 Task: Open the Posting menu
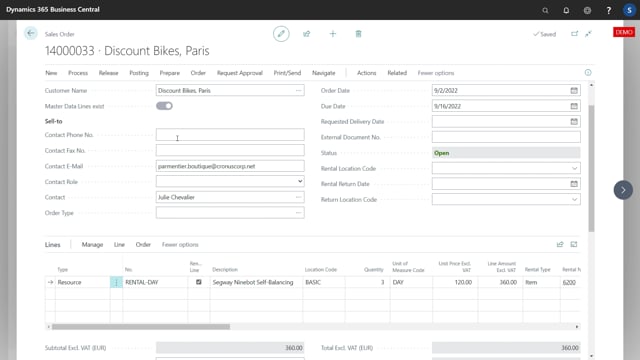pyautogui.click(x=139, y=73)
